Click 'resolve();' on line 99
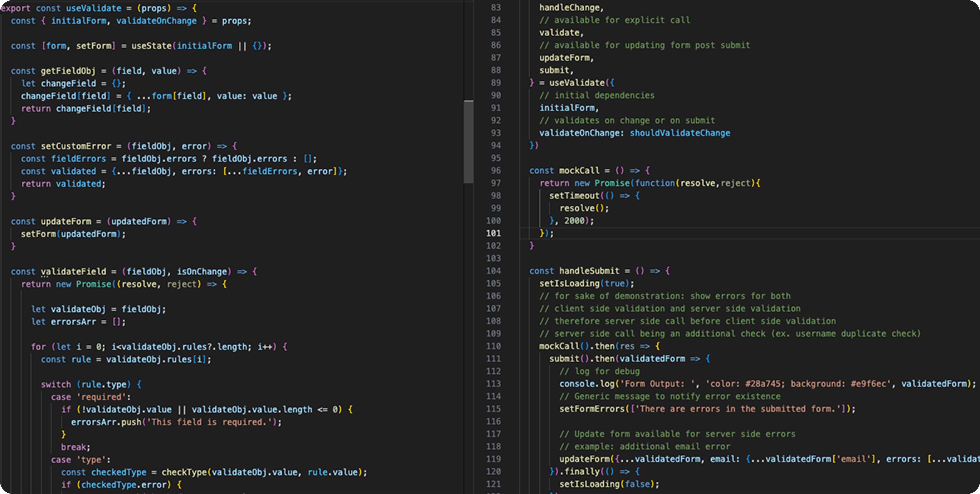 584,208
